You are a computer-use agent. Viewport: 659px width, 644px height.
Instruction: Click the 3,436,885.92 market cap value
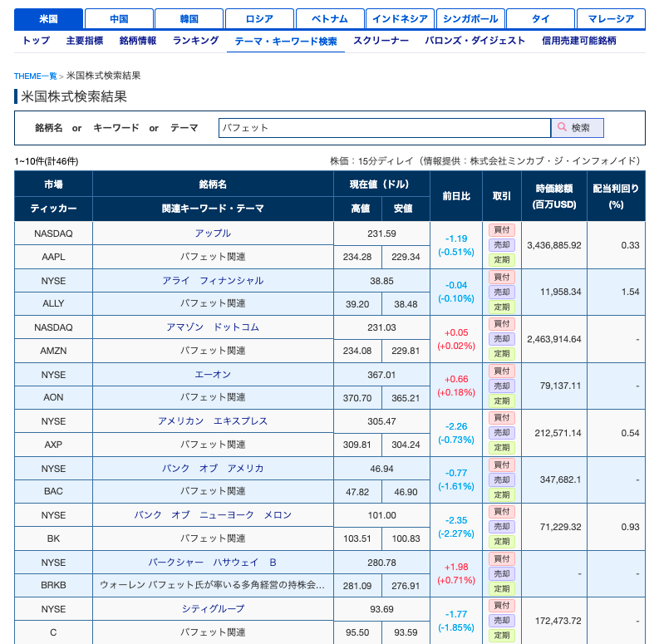click(554, 245)
